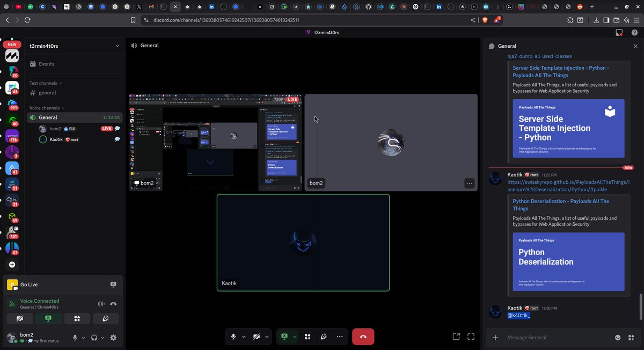Click chat panel scrollbar

pos(640,307)
